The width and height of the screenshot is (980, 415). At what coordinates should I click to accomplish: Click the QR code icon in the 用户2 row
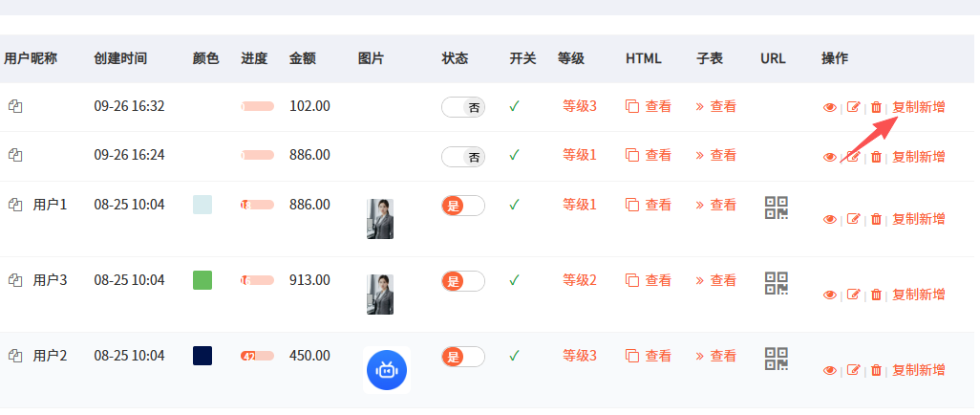[777, 359]
